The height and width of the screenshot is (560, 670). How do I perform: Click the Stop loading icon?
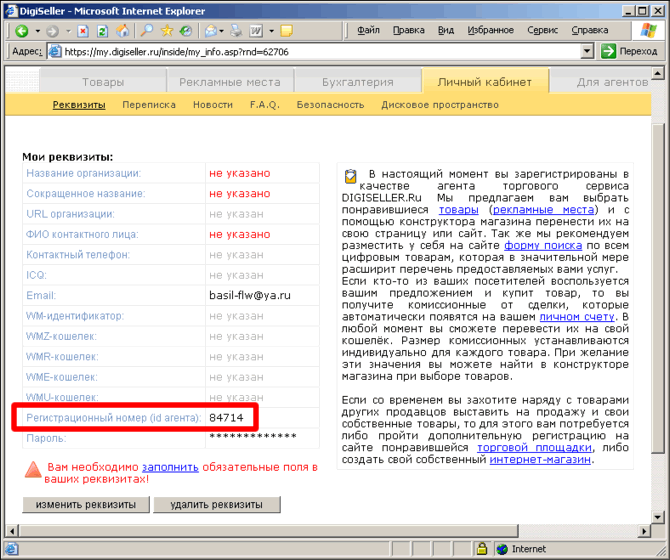coord(83,31)
